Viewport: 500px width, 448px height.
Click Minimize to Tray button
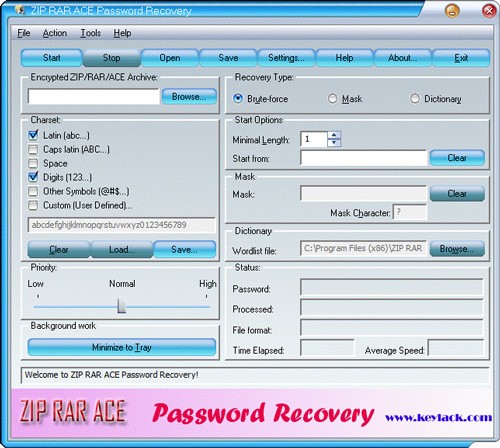click(x=122, y=347)
